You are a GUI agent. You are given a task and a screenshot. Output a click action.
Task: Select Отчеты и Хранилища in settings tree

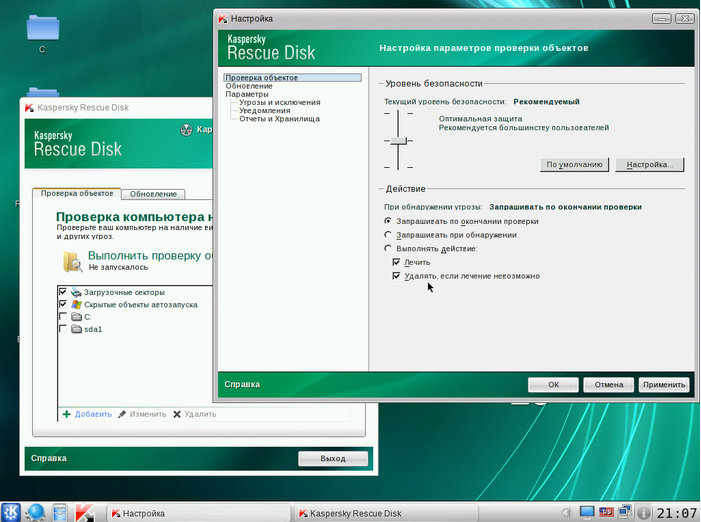279,119
